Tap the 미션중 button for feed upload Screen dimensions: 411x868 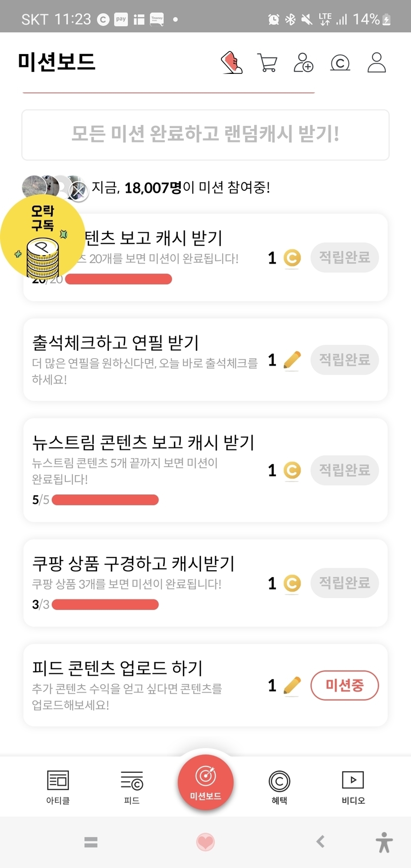(x=345, y=686)
